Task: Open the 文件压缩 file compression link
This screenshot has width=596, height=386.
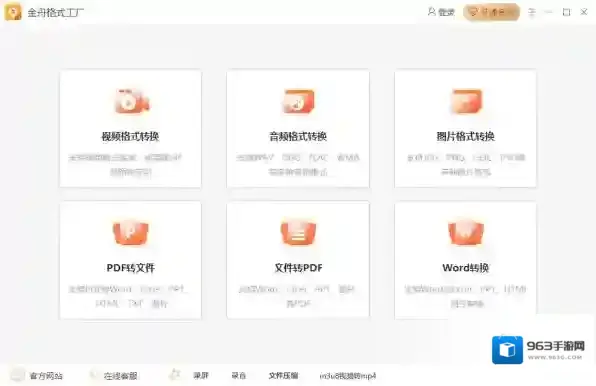Action: (x=284, y=376)
